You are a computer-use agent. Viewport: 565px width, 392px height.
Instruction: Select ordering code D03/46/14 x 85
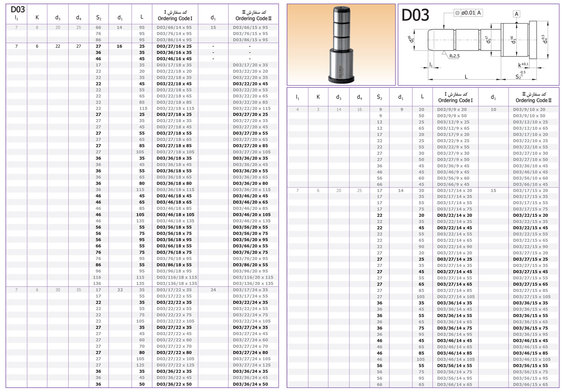pos(455,353)
